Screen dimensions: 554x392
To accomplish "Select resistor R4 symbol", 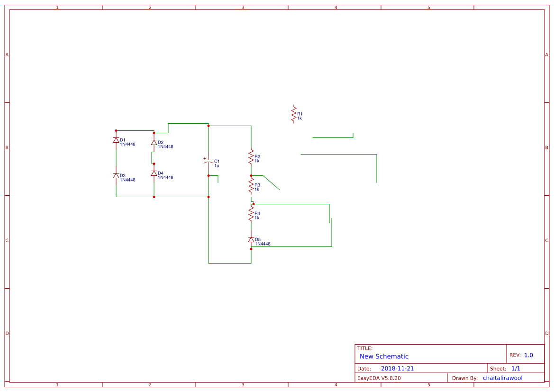I will point(251,213).
